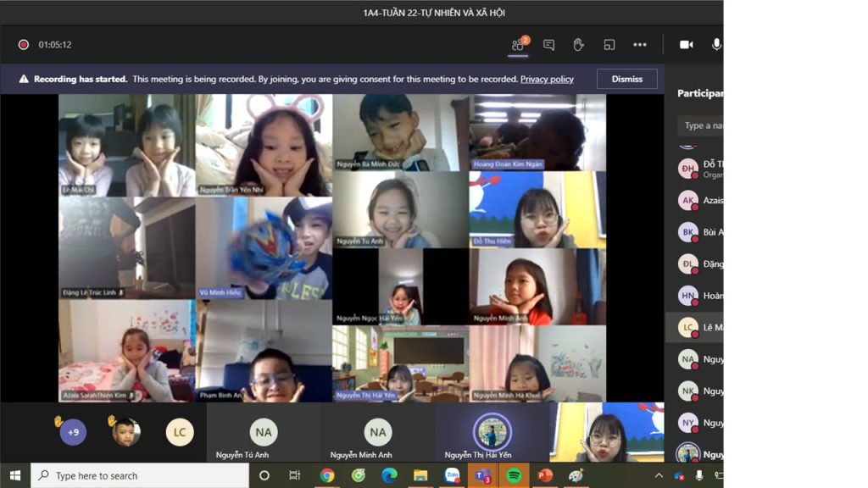The width and height of the screenshot is (868, 488).
Task: Open Google Chrome from taskbar
Action: click(327, 475)
